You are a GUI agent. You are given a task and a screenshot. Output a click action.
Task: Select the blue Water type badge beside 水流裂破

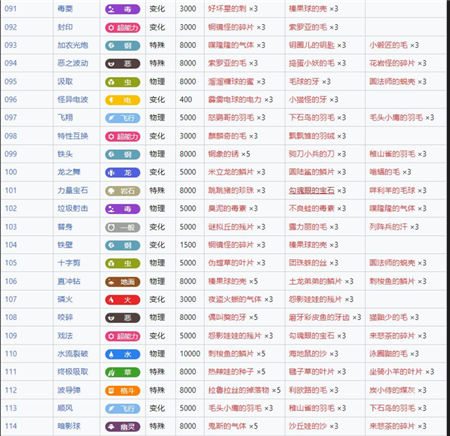click(122, 354)
